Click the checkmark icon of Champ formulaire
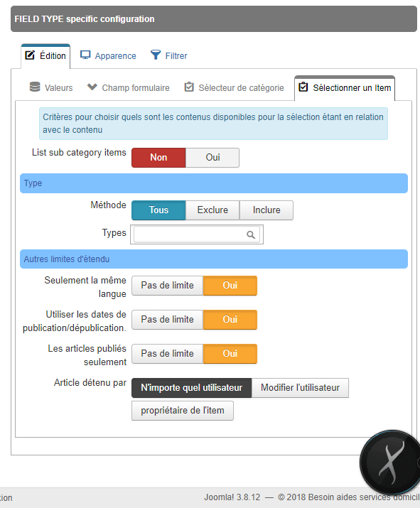 92,87
